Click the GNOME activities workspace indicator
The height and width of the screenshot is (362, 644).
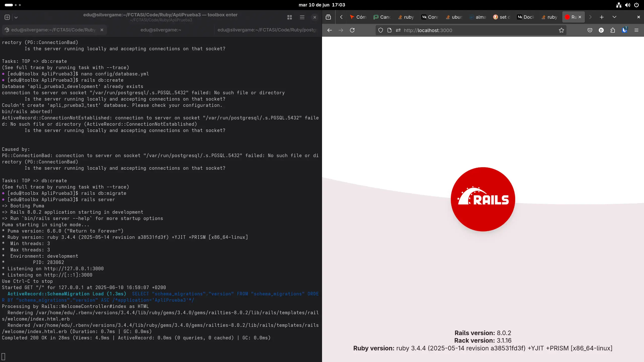click(13, 5)
